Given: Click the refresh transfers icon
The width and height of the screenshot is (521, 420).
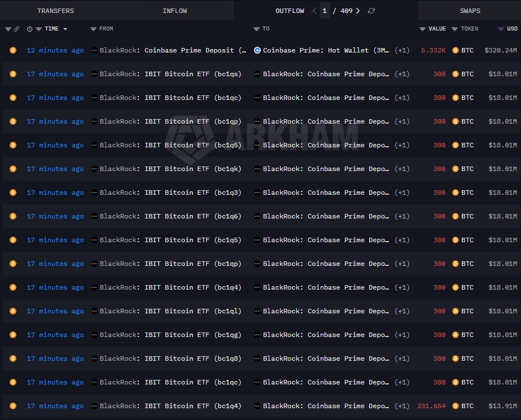Looking at the screenshot, I should tap(371, 11).
